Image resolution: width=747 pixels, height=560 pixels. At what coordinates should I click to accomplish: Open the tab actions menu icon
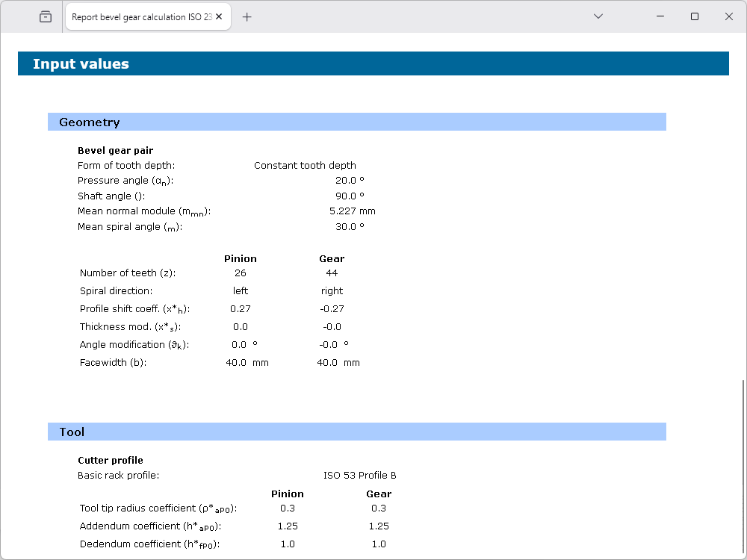tap(46, 16)
